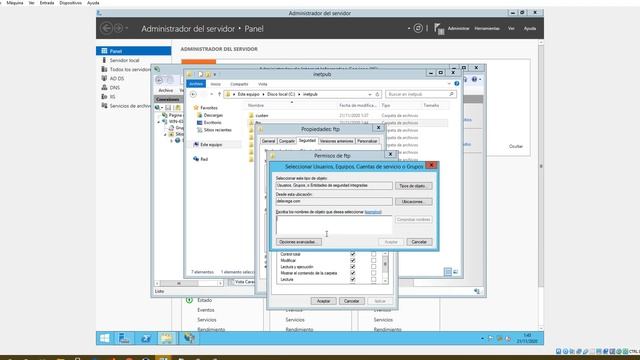Switch to General tab in Propiedades: ftp
The width and height of the screenshot is (640, 360).
(x=268, y=141)
